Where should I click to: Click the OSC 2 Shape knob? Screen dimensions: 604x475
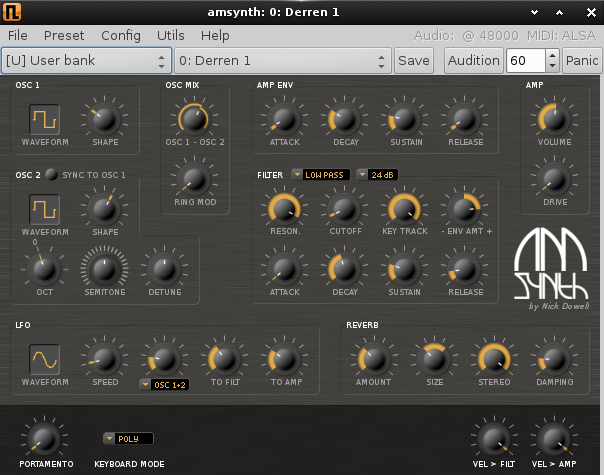[104, 209]
